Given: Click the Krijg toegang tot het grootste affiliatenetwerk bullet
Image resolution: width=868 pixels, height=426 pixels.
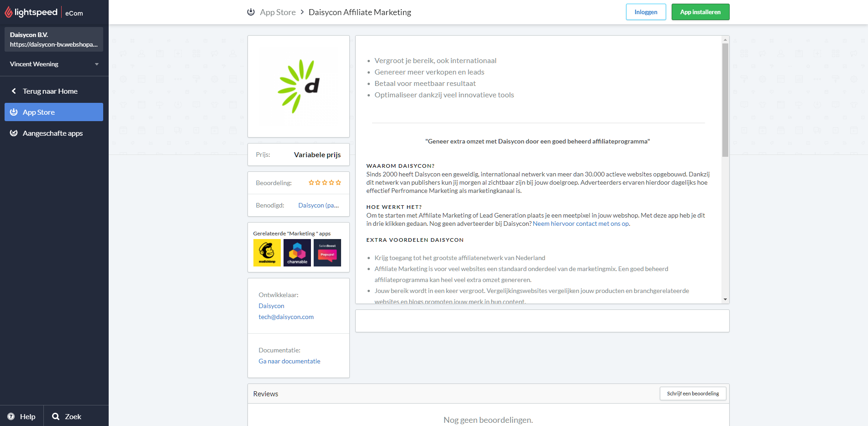Looking at the screenshot, I should click(460, 258).
